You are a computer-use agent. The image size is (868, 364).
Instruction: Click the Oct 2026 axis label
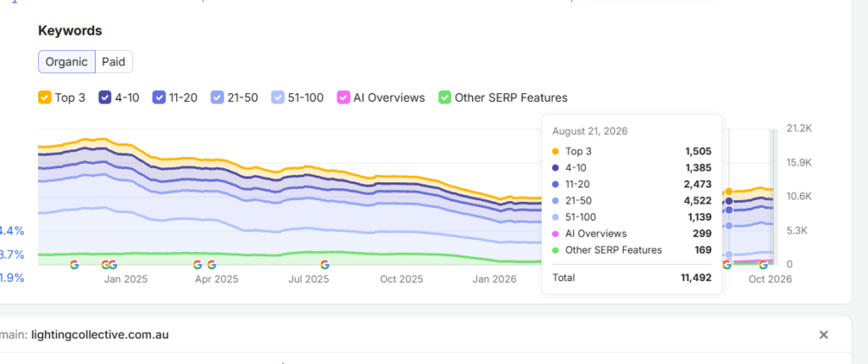point(770,279)
